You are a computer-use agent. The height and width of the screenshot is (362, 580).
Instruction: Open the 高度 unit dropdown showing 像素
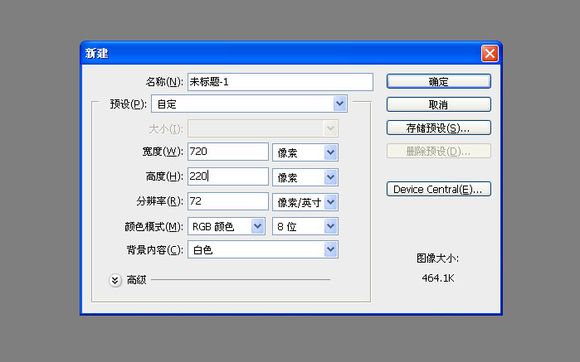coord(305,177)
